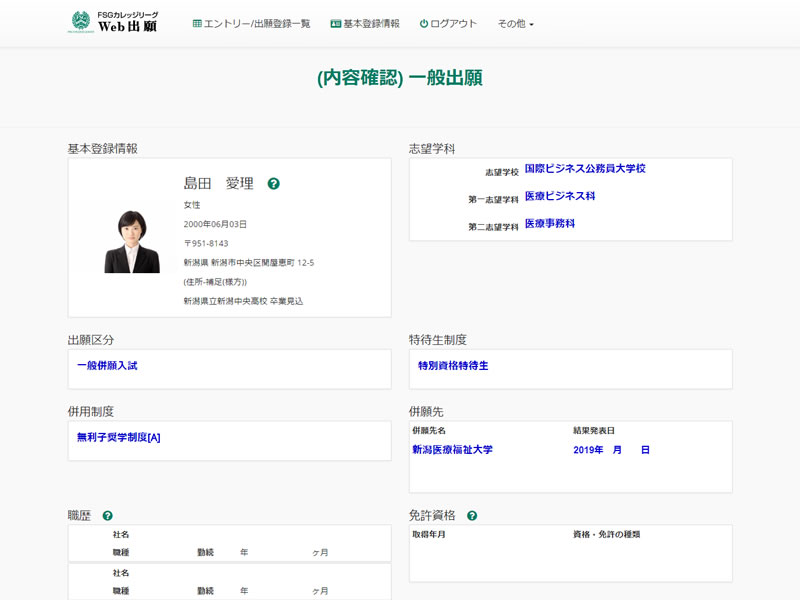Click ログアウト in the top navigation

[448, 23]
